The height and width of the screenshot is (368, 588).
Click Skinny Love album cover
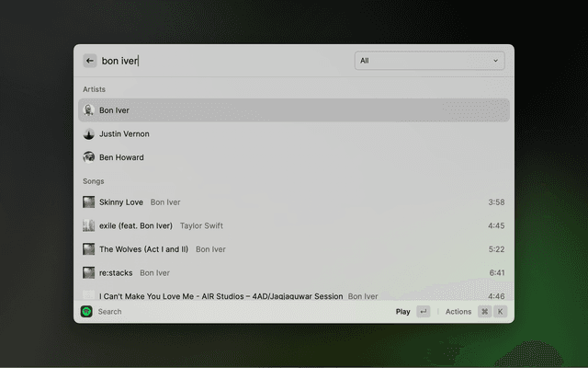coord(89,202)
